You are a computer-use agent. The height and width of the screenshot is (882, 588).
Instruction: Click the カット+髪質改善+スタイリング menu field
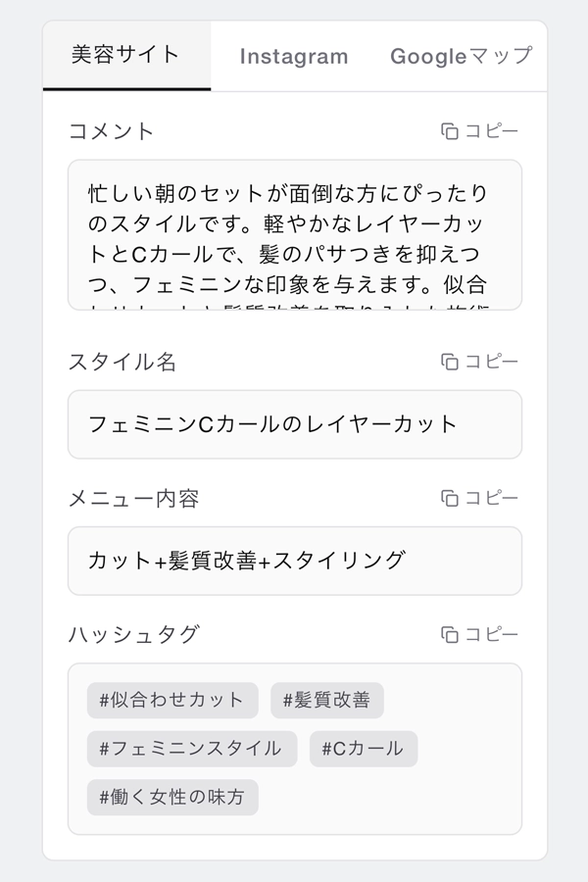(x=294, y=561)
